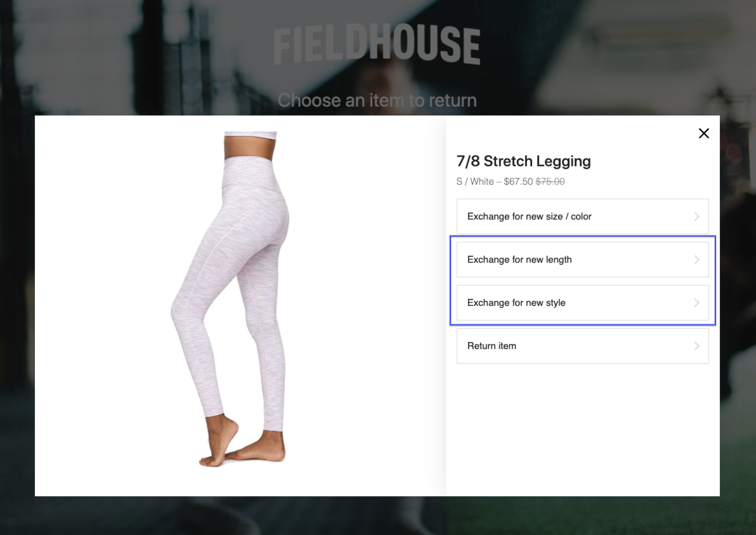Click the blue highlight border around exchange options
This screenshot has height=535, width=756.
tap(582, 236)
